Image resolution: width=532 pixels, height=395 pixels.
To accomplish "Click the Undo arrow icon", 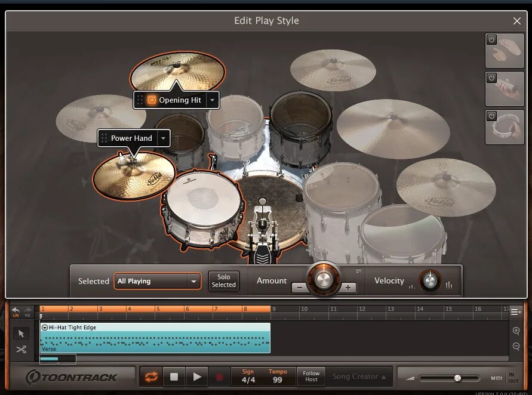I will pos(14,309).
